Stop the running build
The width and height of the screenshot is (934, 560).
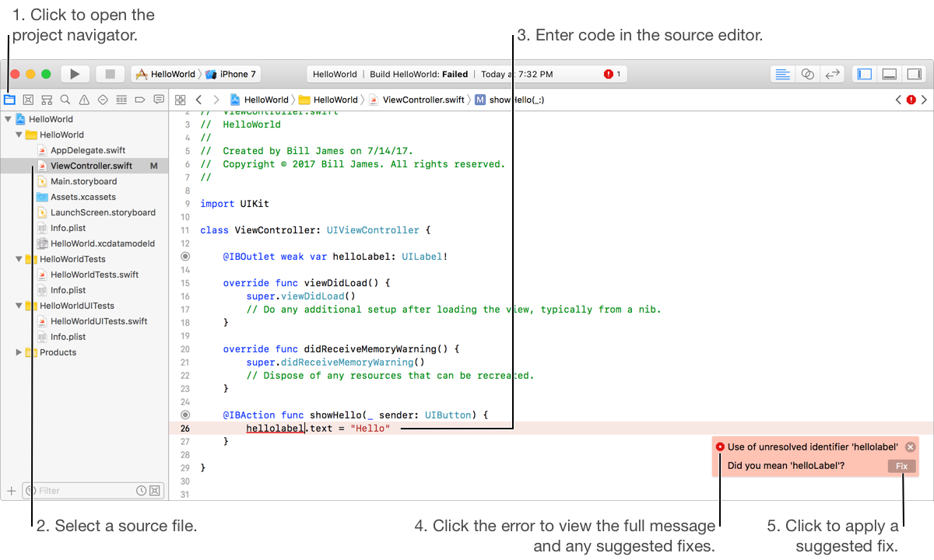[x=110, y=74]
